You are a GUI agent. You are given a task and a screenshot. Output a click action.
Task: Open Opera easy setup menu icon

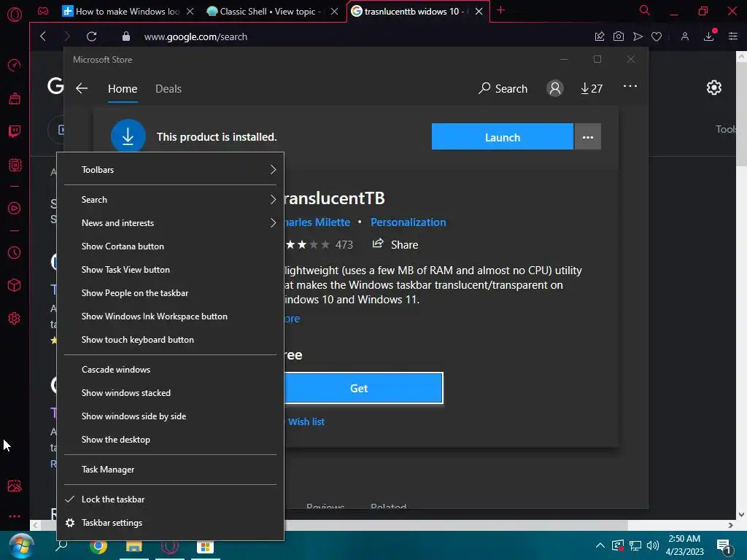click(733, 36)
